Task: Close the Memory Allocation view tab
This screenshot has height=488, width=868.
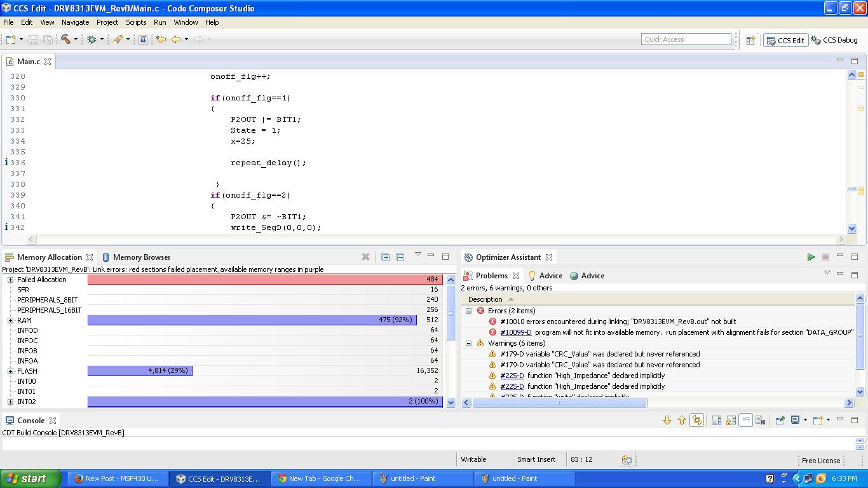Action: pyautogui.click(x=90, y=257)
